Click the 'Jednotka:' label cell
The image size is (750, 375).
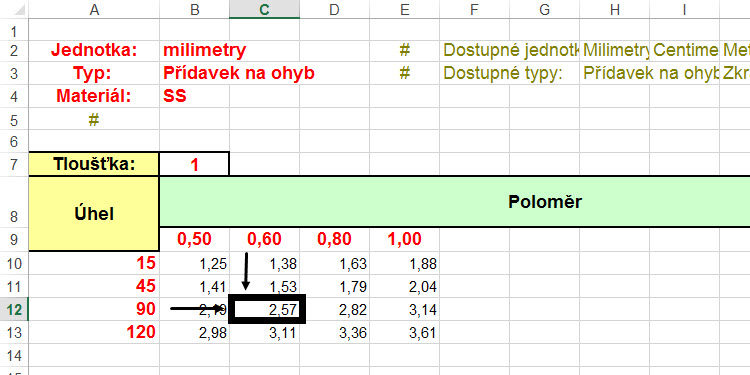[x=94, y=50]
